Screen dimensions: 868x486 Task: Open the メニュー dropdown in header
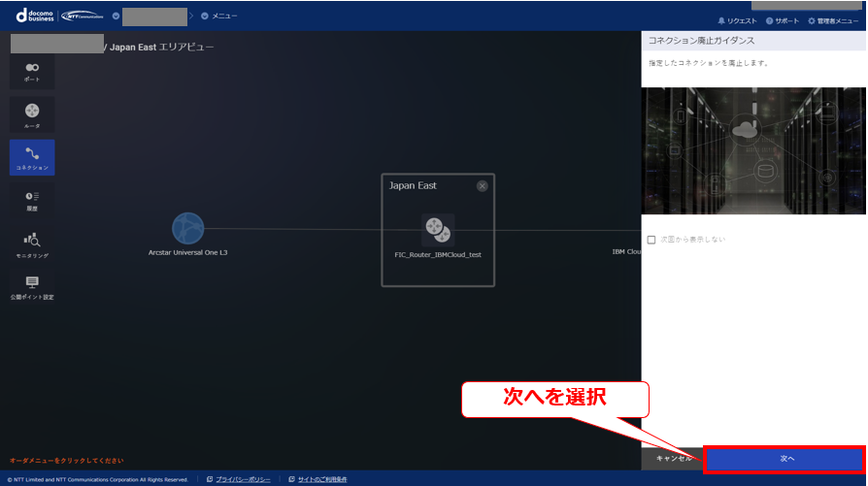(219, 16)
